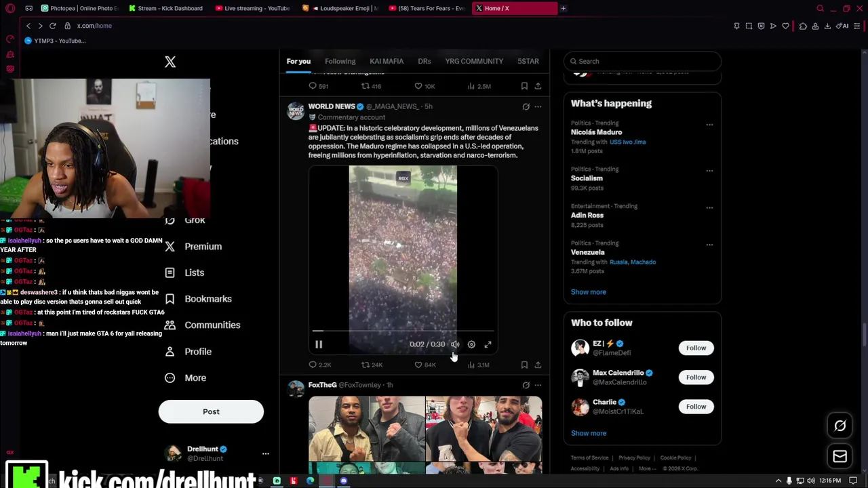
Task: More options for Nicolás Maduro trend
Action: (x=709, y=125)
